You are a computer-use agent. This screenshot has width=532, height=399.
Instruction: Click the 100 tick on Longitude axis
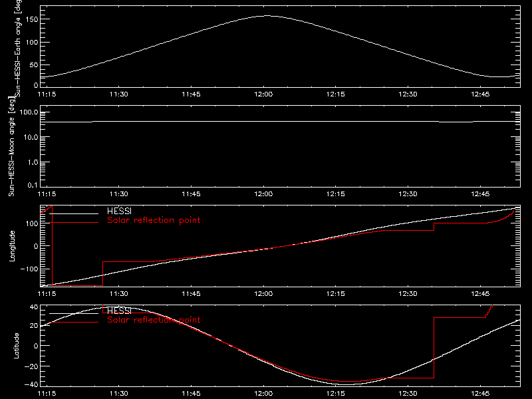coord(33,223)
